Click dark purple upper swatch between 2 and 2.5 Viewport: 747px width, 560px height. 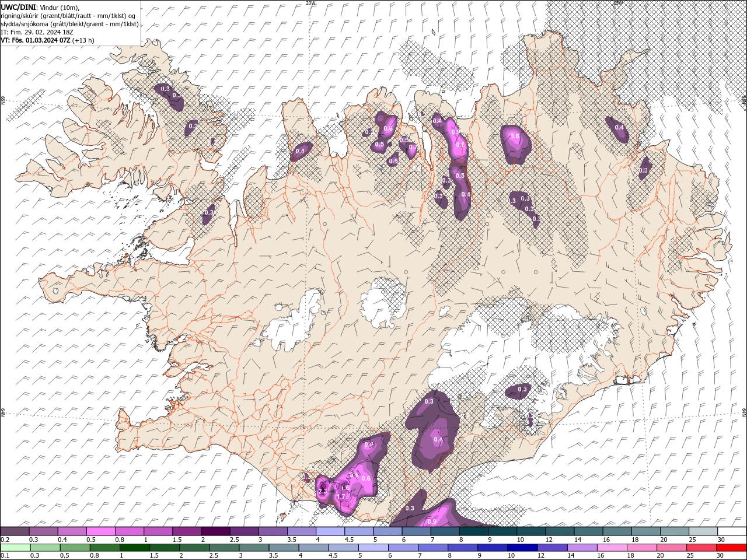pyautogui.click(x=215, y=531)
